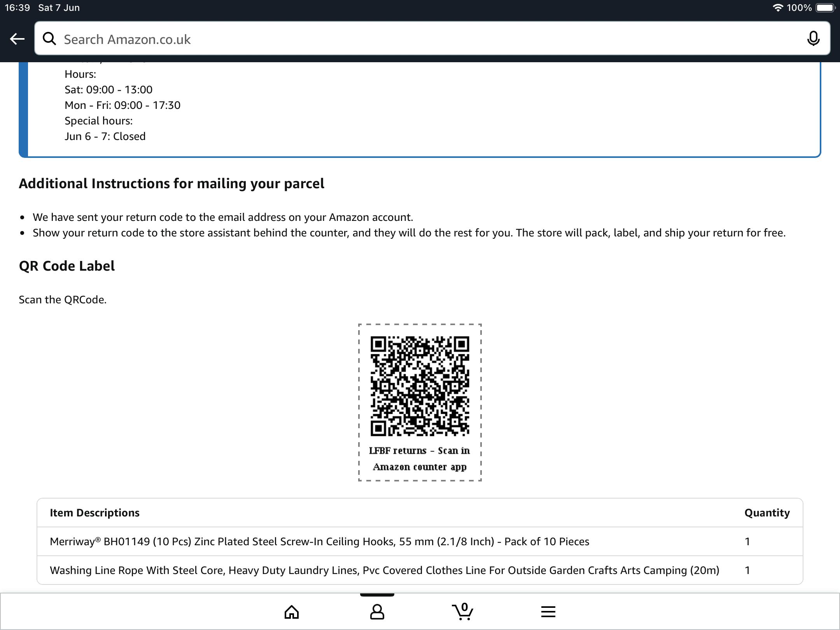Tap the 'Jun 6 - 7: Closed' text

105,136
